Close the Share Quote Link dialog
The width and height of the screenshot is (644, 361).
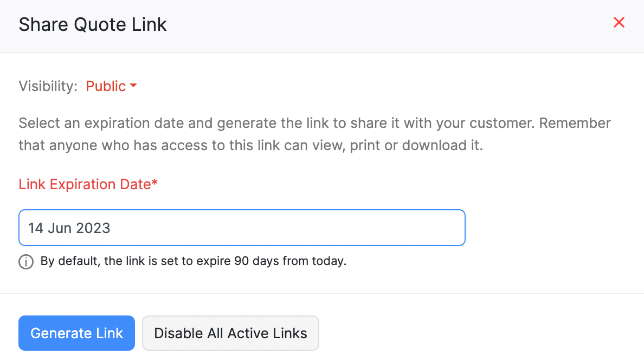click(x=619, y=23)
